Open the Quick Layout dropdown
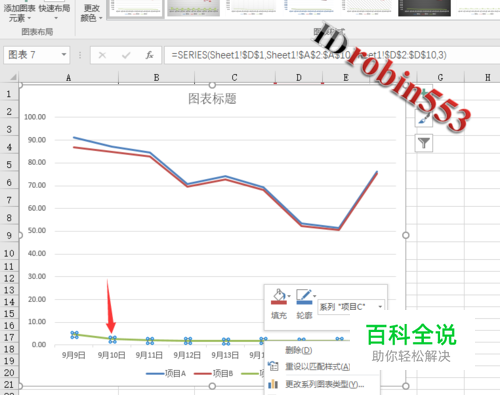Image resolution: width=500 pixels, height=395 pixels. 54,13
